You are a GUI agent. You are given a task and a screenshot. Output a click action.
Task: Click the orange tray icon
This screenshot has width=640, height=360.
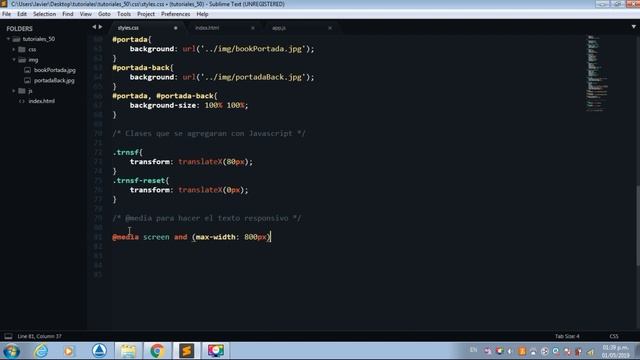point(522,351)
